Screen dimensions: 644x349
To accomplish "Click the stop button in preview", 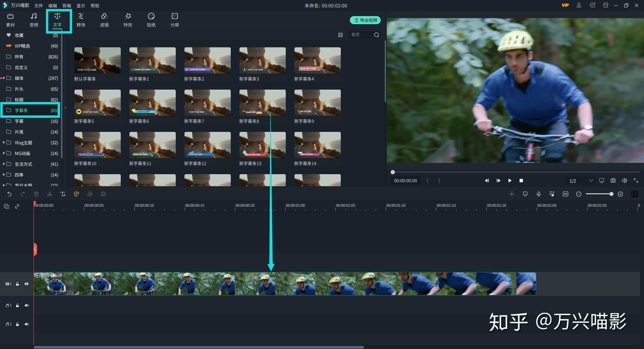I will [x=521, y=181].
